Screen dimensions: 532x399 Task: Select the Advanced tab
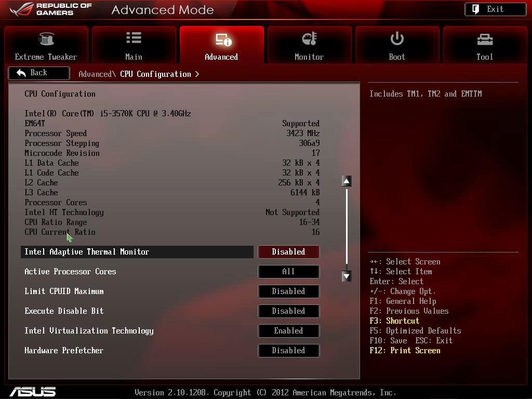[x=221, y=45]
